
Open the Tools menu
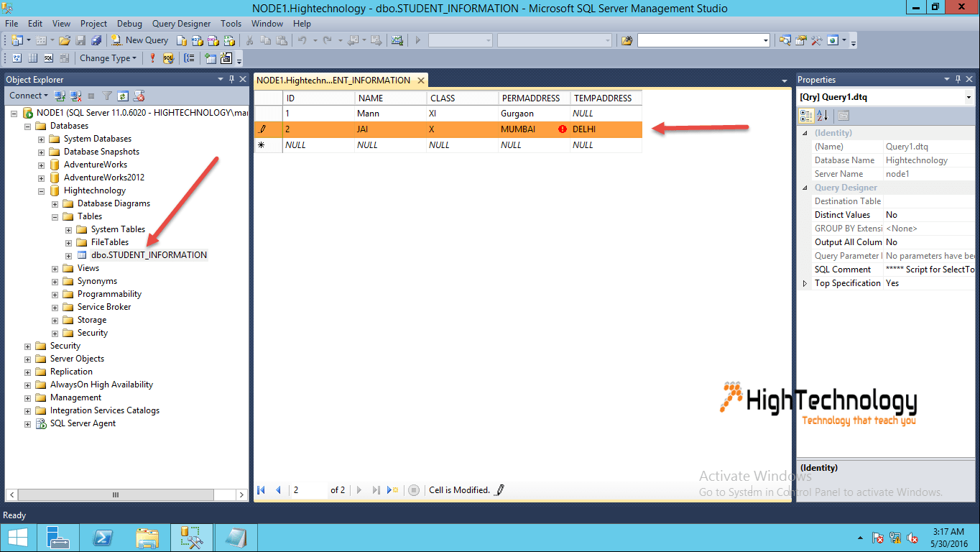click(x=231, y=24)
